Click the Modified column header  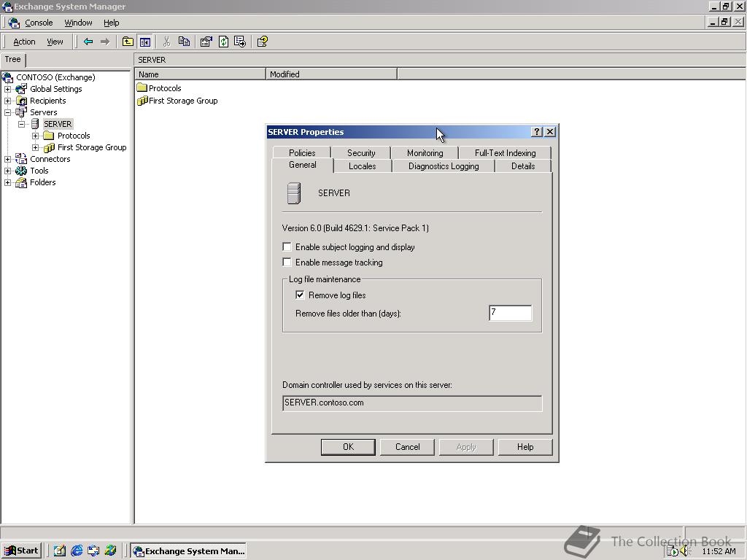(x=331, y=74)
